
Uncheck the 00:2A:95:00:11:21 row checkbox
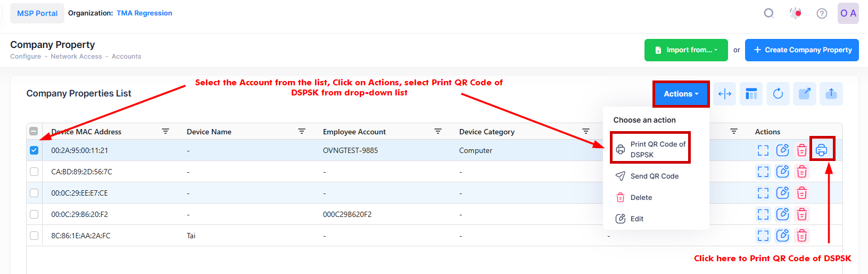click(x=34, y=150)
